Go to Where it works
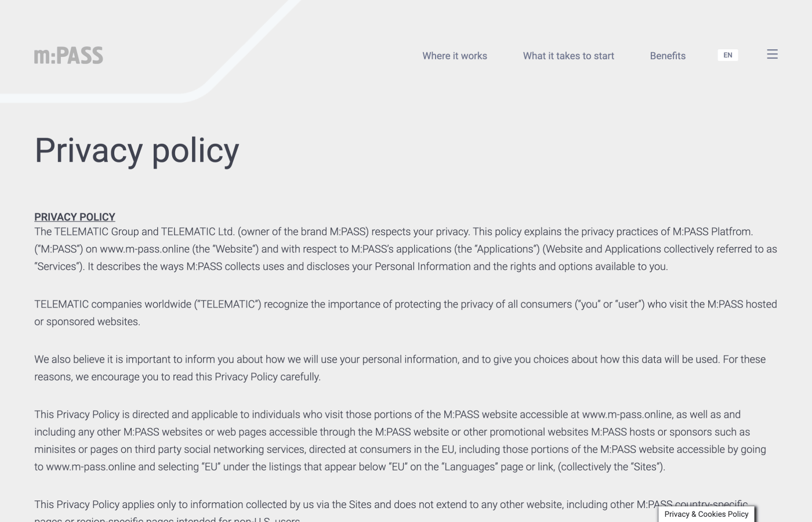 tap(455, 56)
